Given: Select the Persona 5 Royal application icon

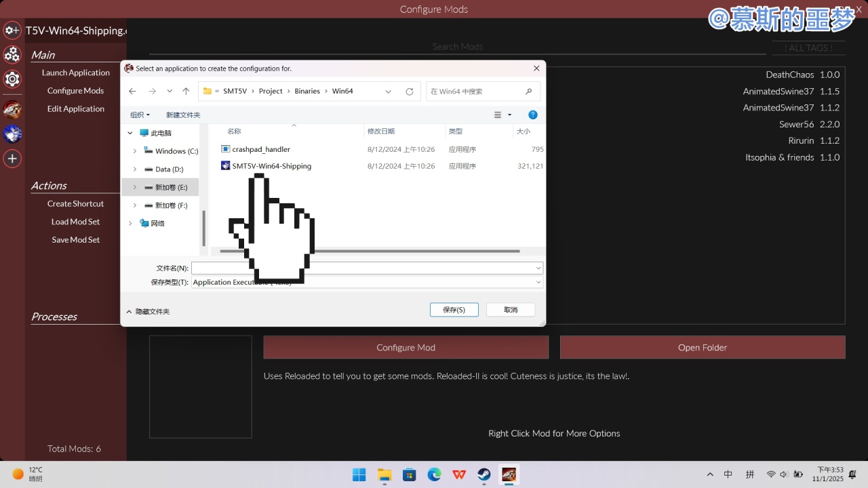Looking at the screenshot, I should (x=12, y=109).
